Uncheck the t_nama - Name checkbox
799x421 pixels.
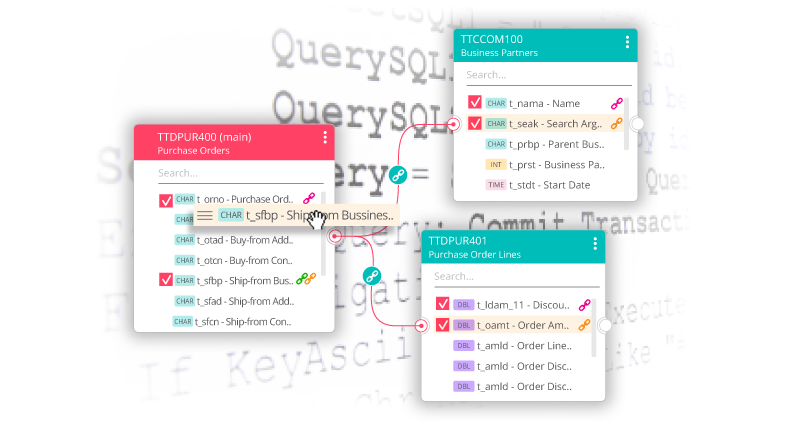[x=475, y=102]
